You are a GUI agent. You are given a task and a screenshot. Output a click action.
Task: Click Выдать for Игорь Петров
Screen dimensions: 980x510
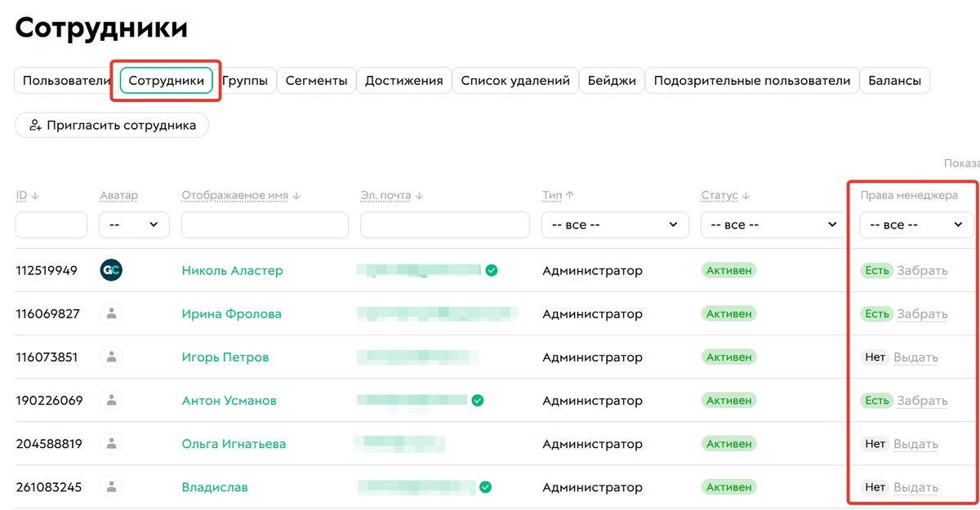tap(916, 357)
